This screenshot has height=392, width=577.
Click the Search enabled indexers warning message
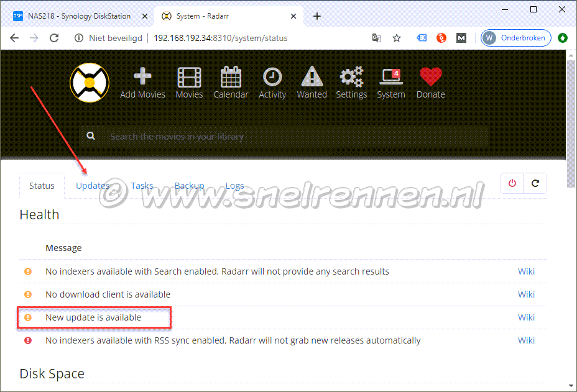[x=217, y=271]
